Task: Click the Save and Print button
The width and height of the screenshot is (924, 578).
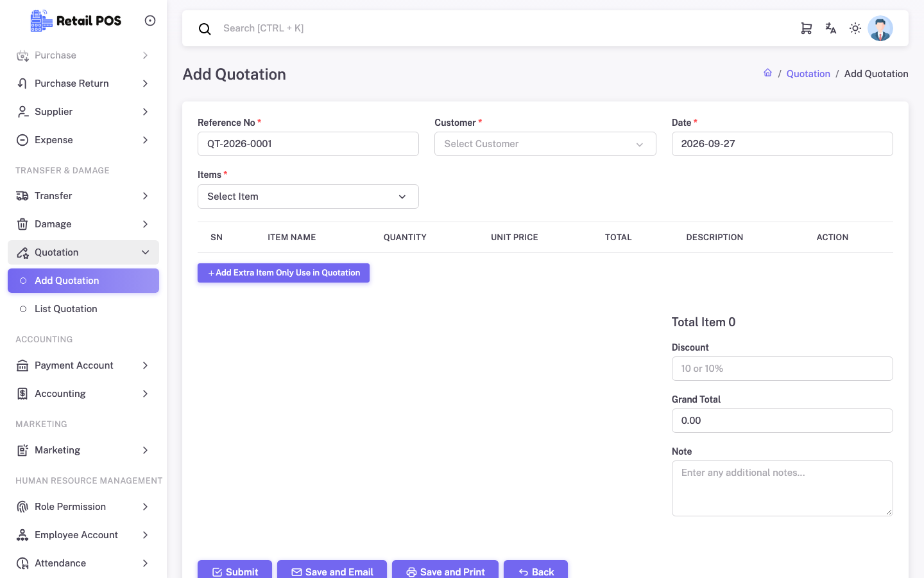Action: (x=445, y=570)
